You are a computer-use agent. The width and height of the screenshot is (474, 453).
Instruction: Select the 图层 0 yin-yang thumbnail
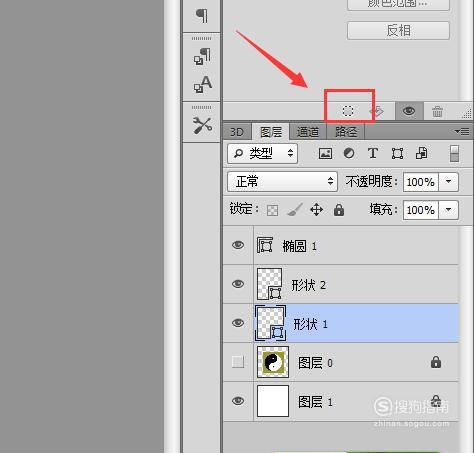[273, 362]
